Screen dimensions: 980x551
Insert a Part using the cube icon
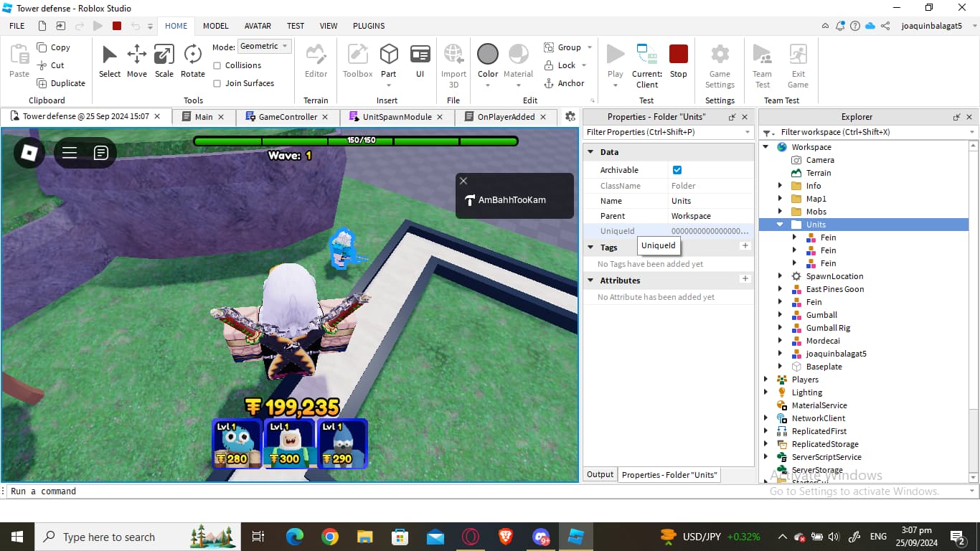tap(389, 61)
